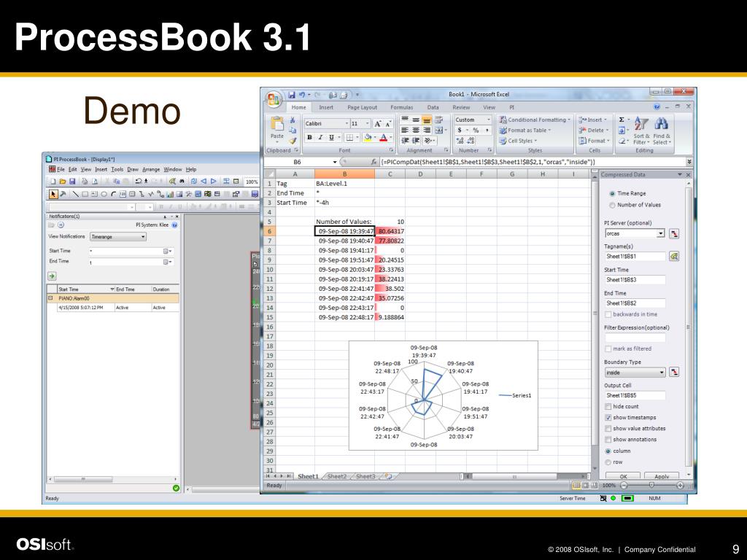Screen dimensions: 747x560
Task: Click the Undo arrow in Excel toolbar
Action: pyautogui.click(x=301, y=96)
